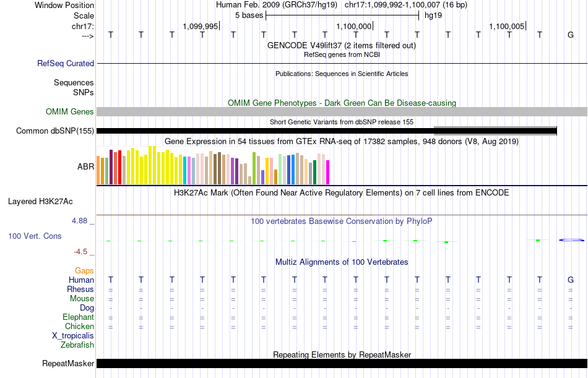Open the GTEx Gene Expression track title
Screen dimensions: 588x378
342,142
